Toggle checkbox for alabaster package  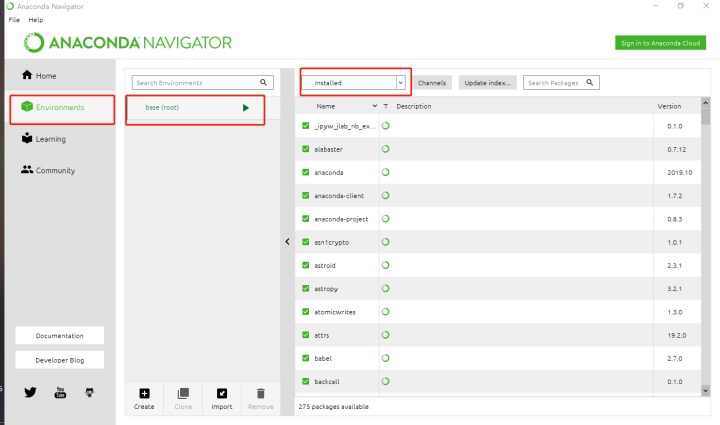tap(306, 149)
